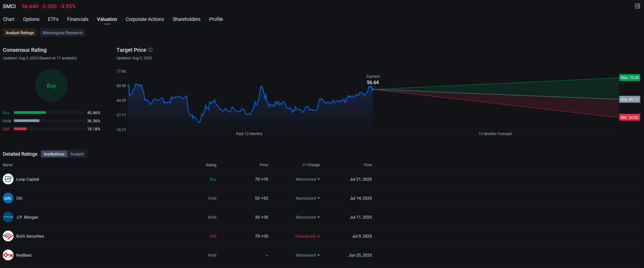Click the Max 70.00 target label
This screenshot has width=644, height=268.
630,77
